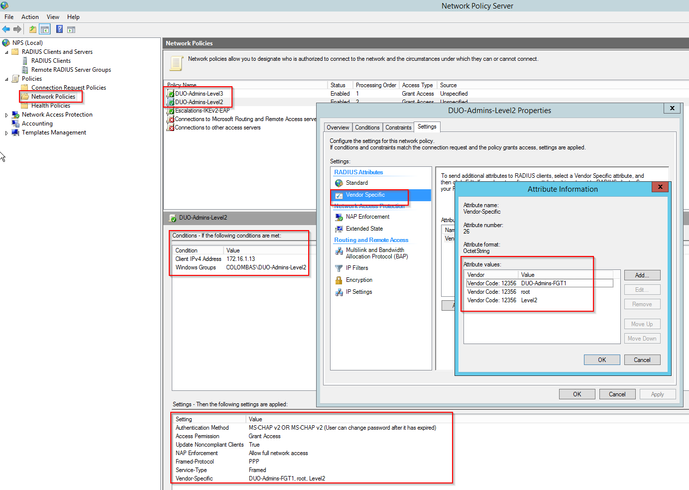689x490 pixels.
Task: Select the IP Settings item
Action: (x=360, y=292)
